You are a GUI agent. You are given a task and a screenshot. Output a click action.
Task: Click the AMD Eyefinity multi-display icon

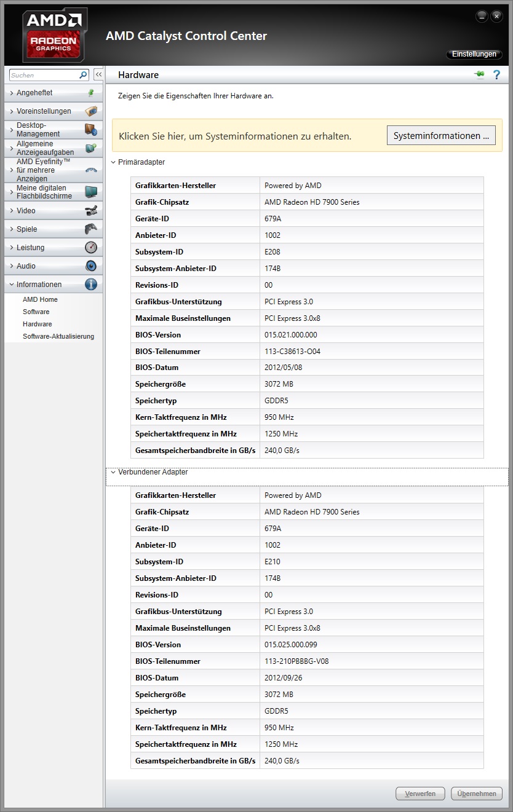91,170
